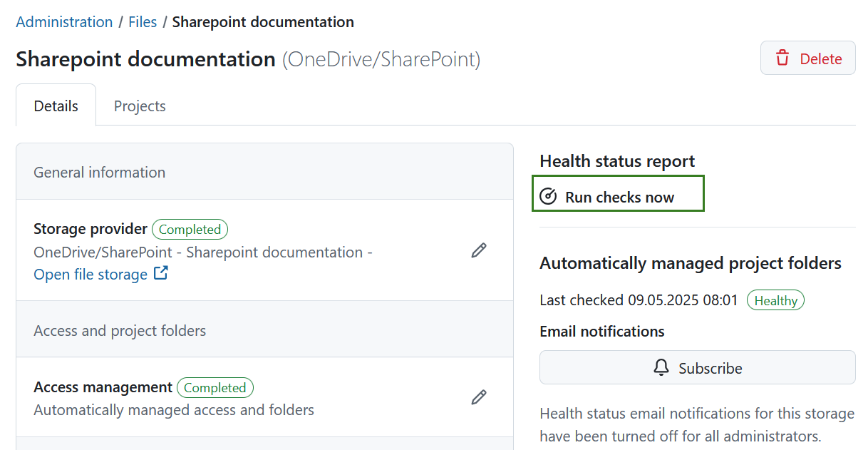
Task: Click the Completed badge beside Access management
Action: pos(215,387)
